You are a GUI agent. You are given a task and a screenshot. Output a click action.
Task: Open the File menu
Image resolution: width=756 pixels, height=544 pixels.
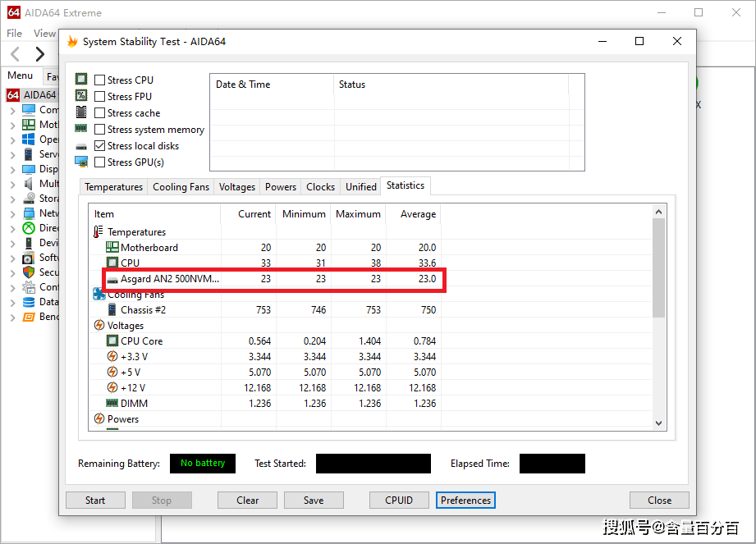pos(14,34)
